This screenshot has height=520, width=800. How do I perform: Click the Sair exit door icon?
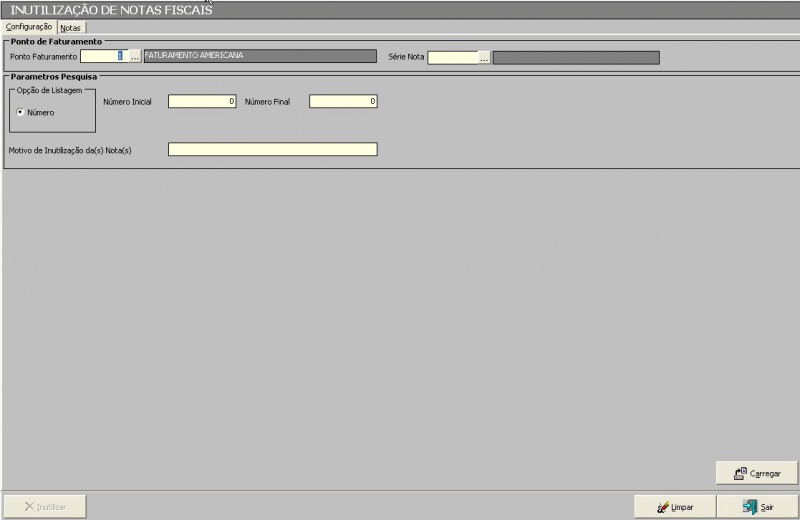(x=749, y=507)
